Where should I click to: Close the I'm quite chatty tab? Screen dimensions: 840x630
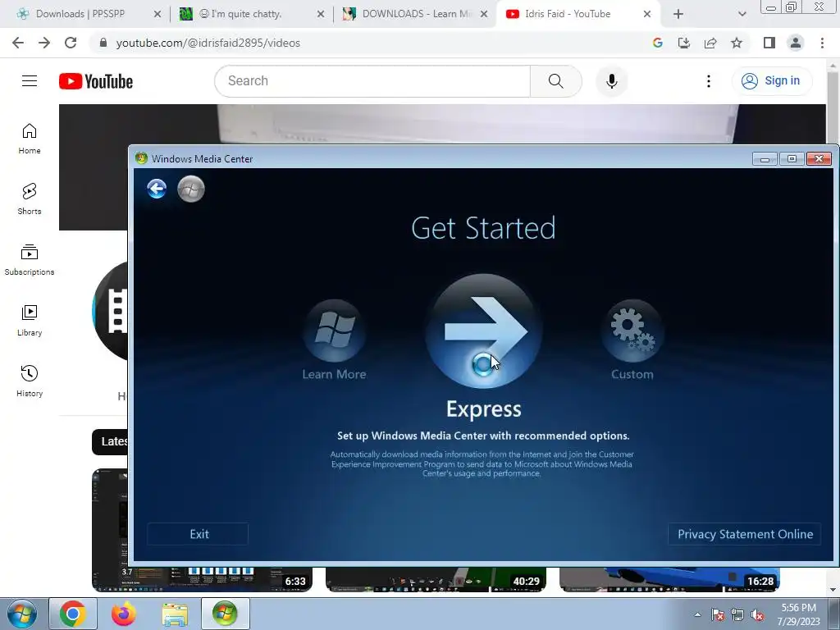tap(321, 15)
